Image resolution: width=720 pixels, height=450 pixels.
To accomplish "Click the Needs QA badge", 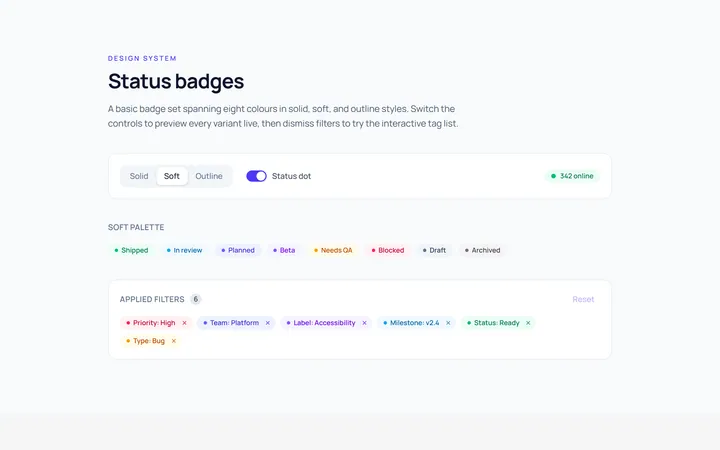I will tap(333, 250).
